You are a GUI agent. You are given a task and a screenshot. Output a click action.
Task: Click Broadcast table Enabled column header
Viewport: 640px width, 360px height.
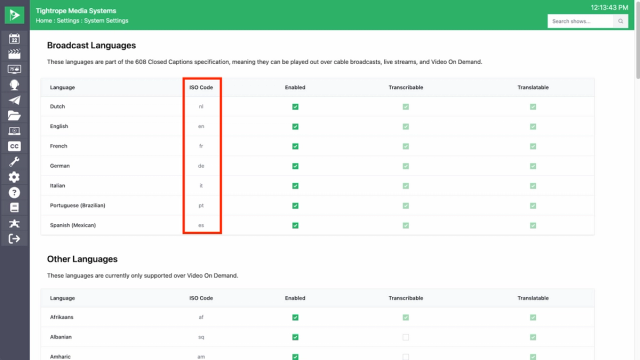(295, 87)
